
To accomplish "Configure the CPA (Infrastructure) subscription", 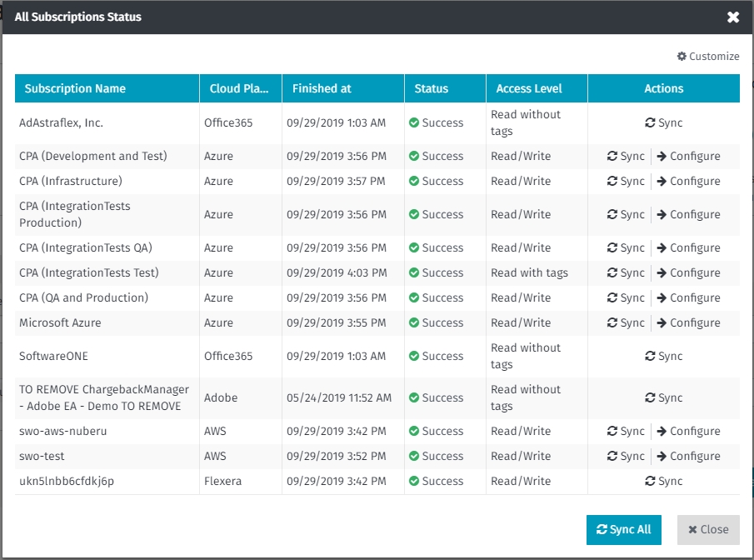I will (688, 181).
